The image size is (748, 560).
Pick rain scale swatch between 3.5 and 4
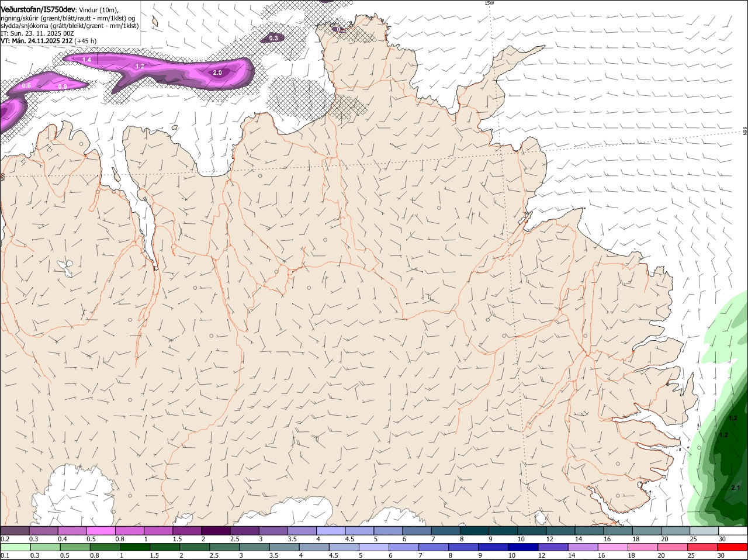tap(285, 547)
